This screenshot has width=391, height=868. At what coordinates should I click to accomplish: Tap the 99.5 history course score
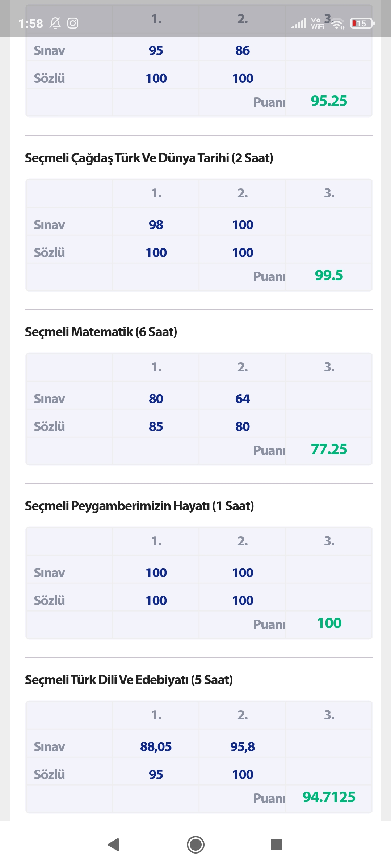coord(329,276)
